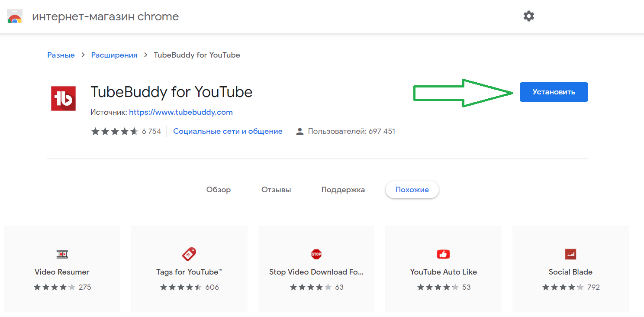The height and width of the screenshot is (317, 644).
Task: Click the user silhouette icon near Пользователей
Action: pos(299,131)
